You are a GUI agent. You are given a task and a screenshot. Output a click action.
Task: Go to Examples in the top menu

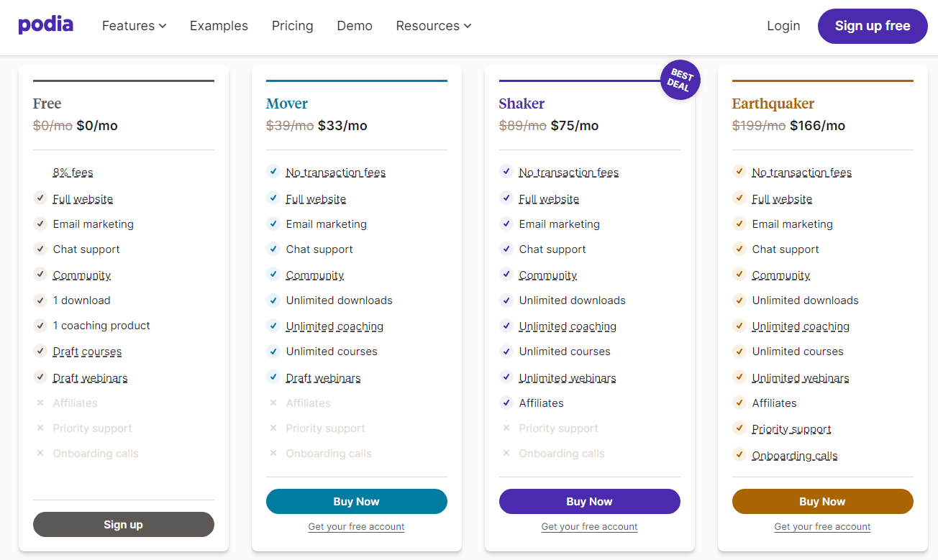click(x=219, y=26)
